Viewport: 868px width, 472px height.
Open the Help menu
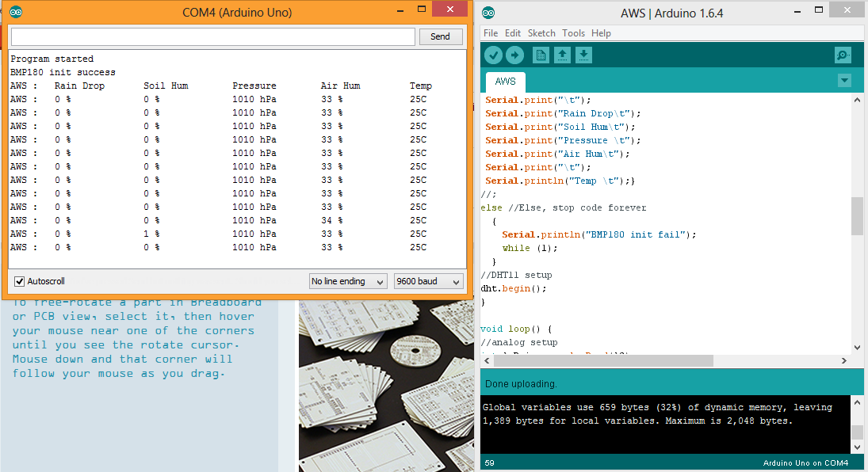coord(601,33)
